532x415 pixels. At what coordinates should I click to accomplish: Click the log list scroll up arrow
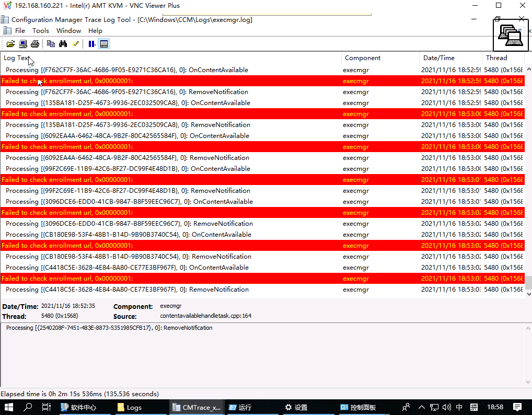[528, 69]
